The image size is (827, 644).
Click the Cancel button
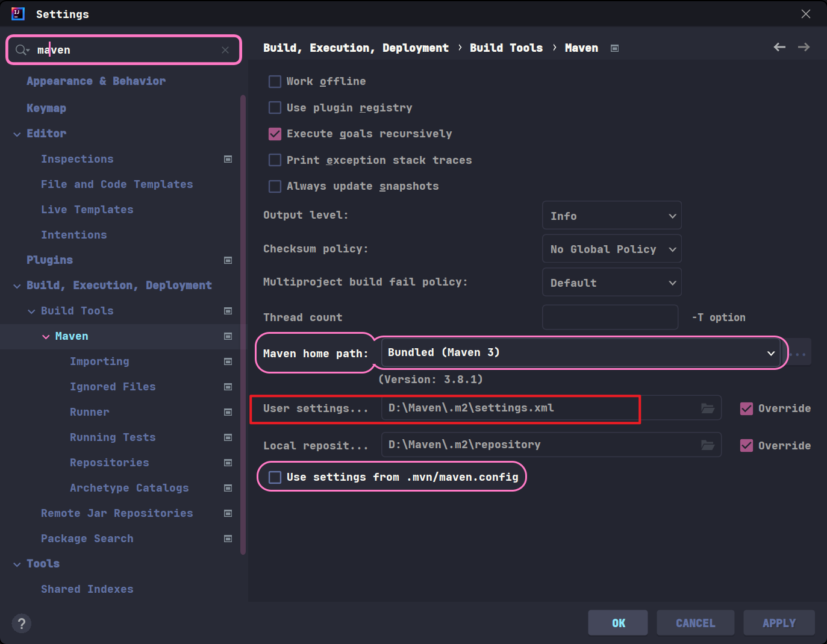(x=696, y=623)
